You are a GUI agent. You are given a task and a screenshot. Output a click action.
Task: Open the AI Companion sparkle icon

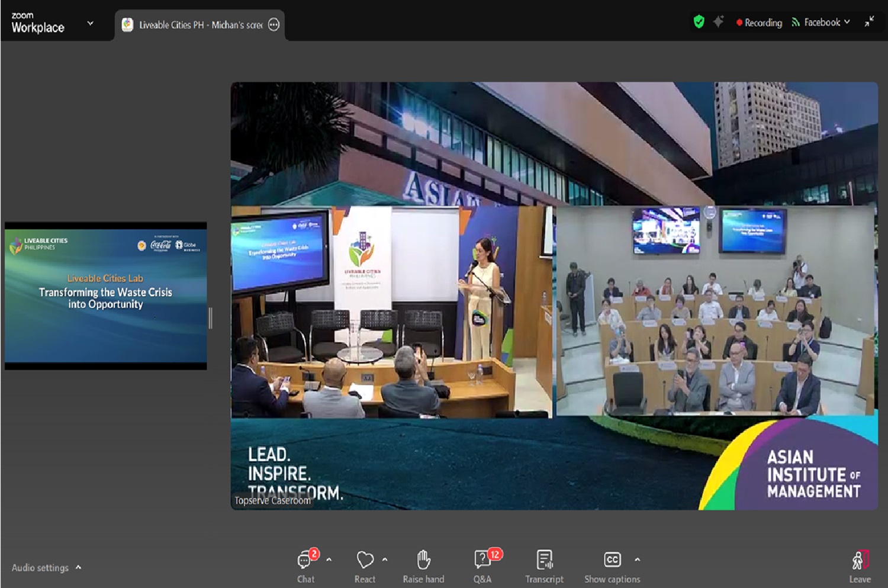[719, 22]
